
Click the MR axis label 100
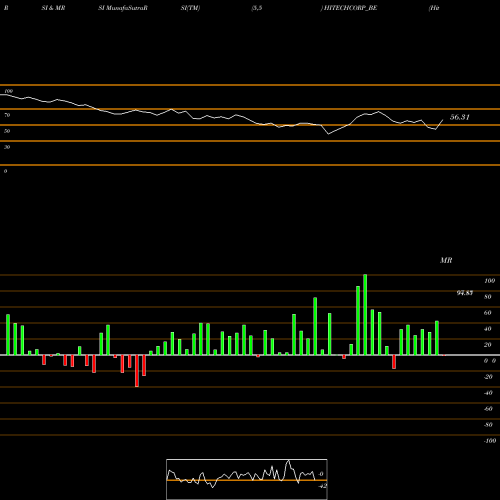[x=489, y=281]
